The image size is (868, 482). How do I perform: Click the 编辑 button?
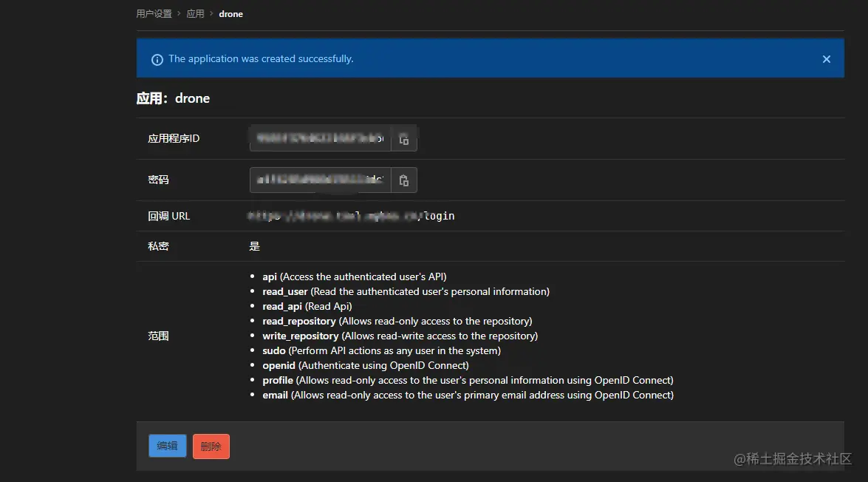[x=167, y=446]
